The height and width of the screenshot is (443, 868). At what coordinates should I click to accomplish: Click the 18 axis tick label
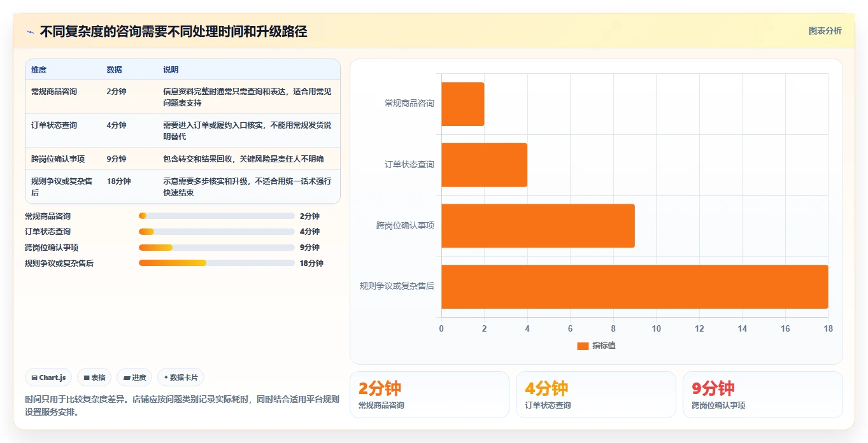[828, 329]
